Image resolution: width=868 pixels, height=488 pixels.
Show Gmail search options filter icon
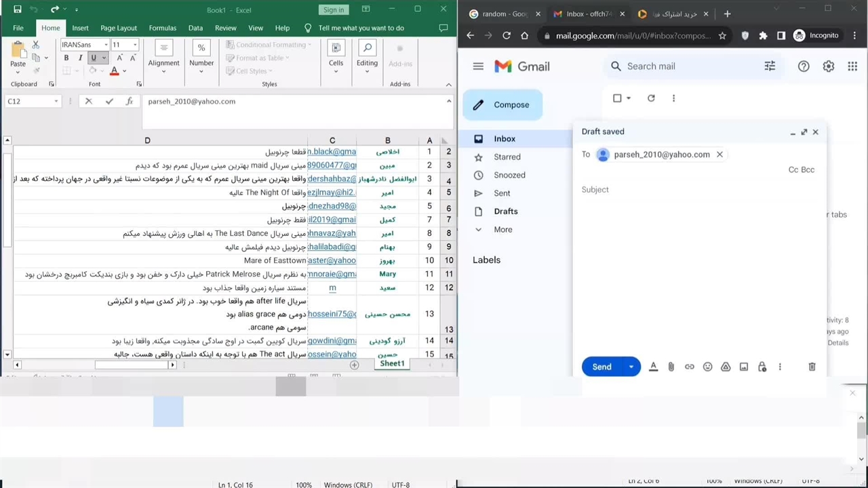(x=770, y=66)
